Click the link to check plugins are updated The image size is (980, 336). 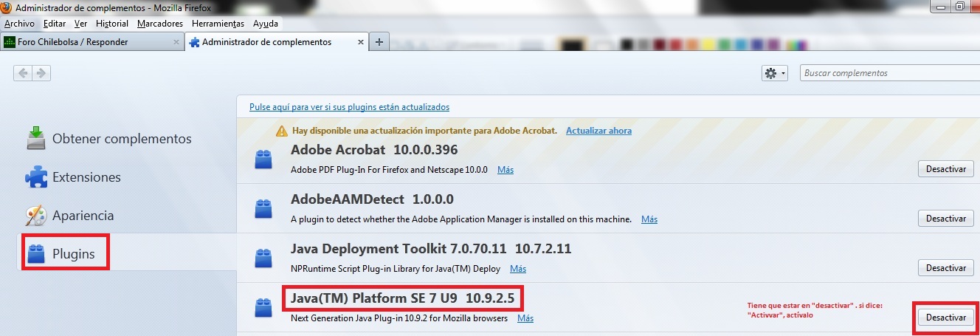pyautogui.click(x=349, y=107)
